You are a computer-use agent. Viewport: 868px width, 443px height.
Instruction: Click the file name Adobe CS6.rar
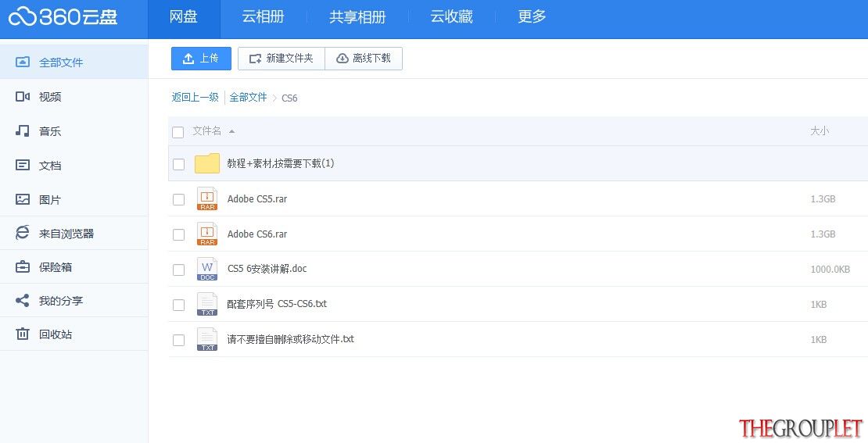click(257, 234)
